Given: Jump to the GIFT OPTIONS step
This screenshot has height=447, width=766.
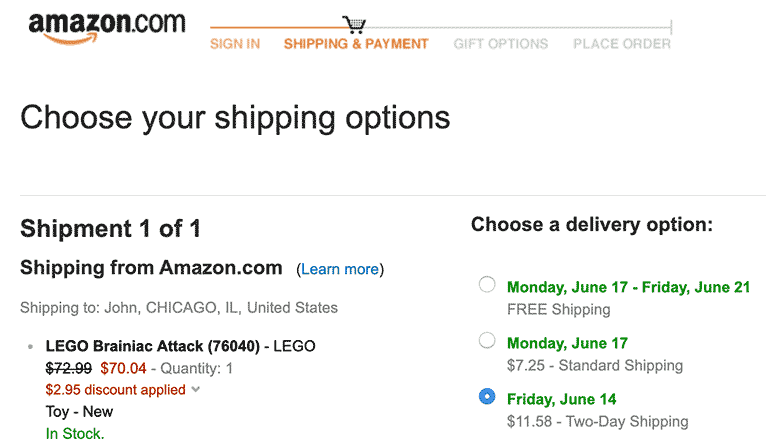Looking at the screenshot, I should point(501,44).
